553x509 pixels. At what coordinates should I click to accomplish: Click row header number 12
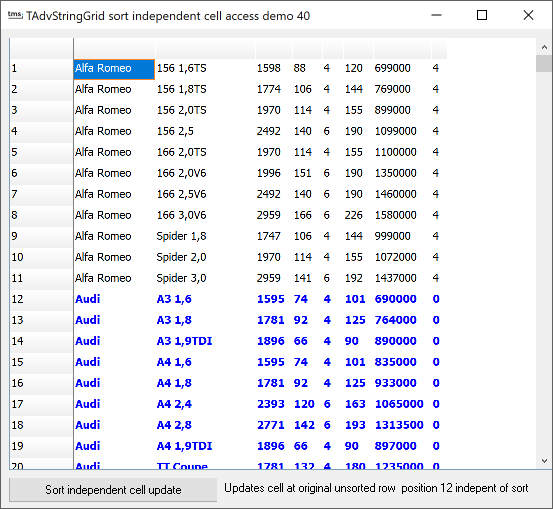point(41,300)
